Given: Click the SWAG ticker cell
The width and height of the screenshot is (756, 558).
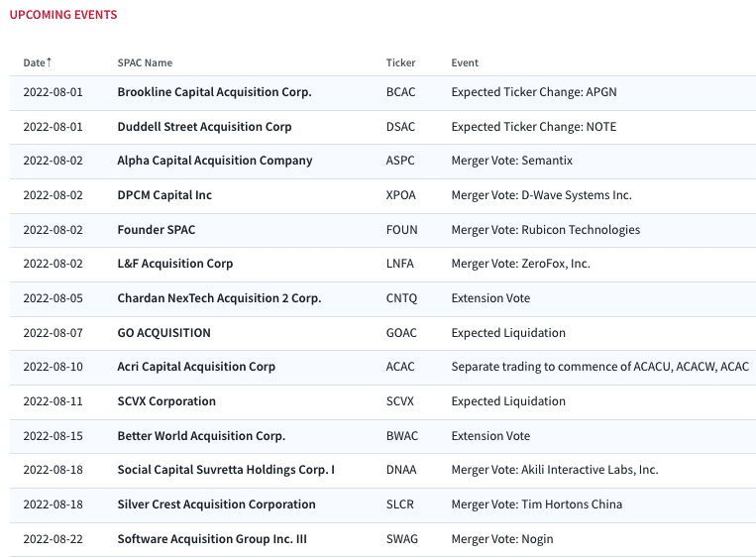Looking at the screenshot, I should [x=402, y=540].
